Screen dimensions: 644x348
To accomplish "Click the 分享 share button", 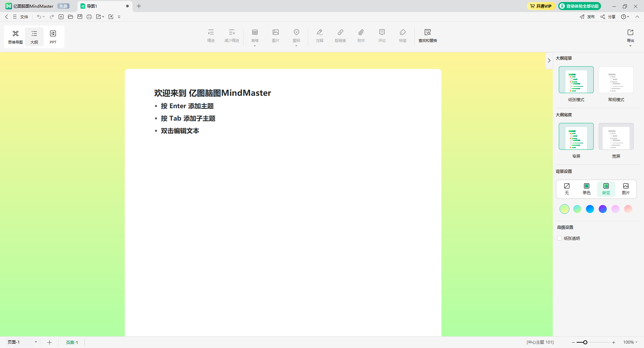I will [608, 17].
